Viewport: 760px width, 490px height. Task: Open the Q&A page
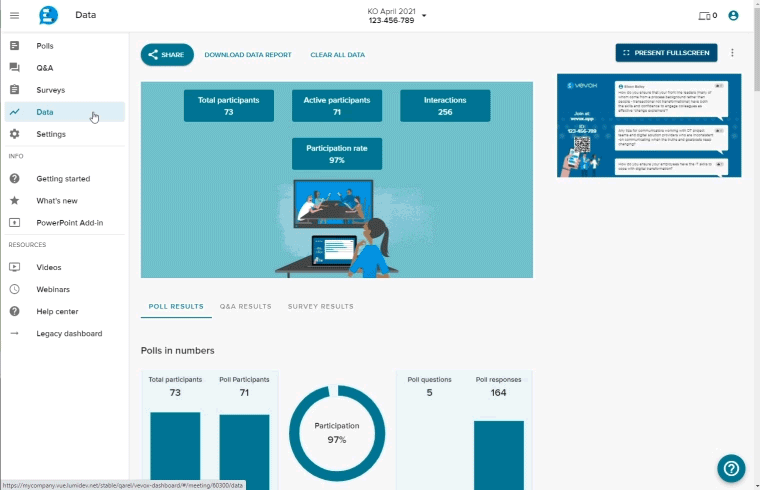click(x=65, y=67)
